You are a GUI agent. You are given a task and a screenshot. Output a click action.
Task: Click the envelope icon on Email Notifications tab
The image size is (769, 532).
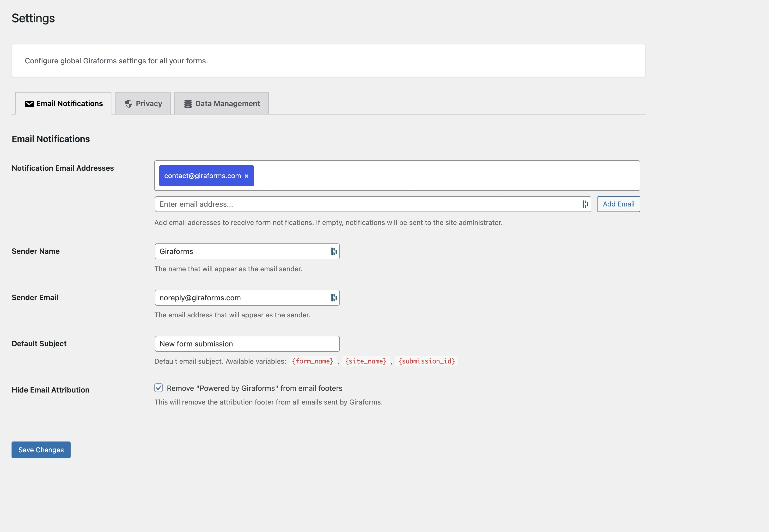[x=29, y=103]
